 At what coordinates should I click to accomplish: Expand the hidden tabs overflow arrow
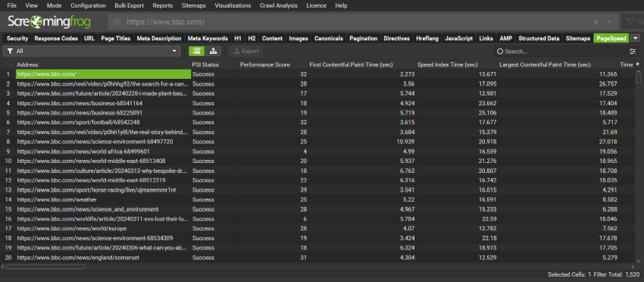coord(636,38)
